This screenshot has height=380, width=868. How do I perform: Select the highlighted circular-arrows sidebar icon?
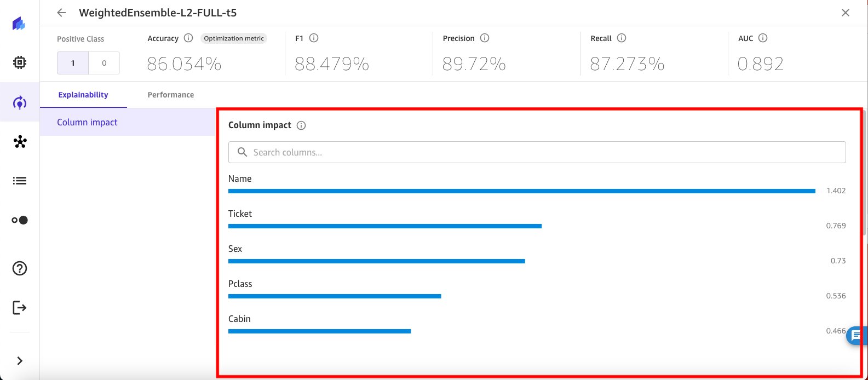[19, 102]
